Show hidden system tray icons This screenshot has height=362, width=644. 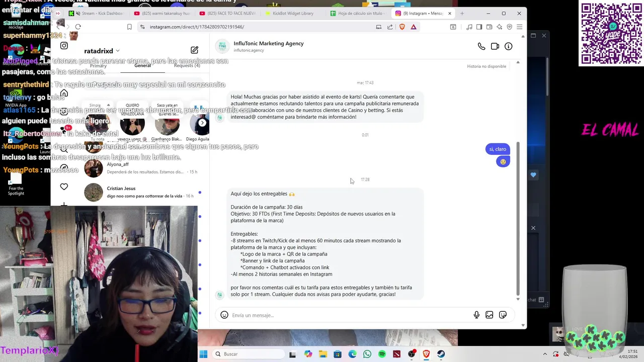(545, 354)
